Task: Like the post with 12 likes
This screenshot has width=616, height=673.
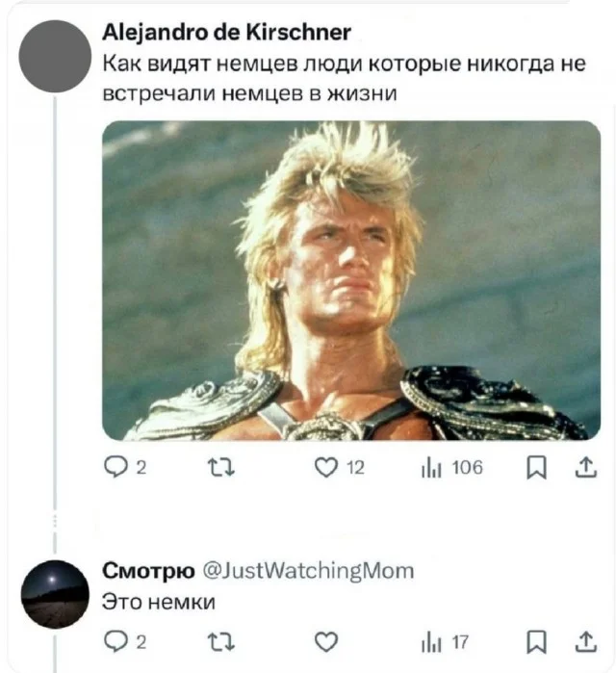Action: pyautogui.click(x=339, y=467)
